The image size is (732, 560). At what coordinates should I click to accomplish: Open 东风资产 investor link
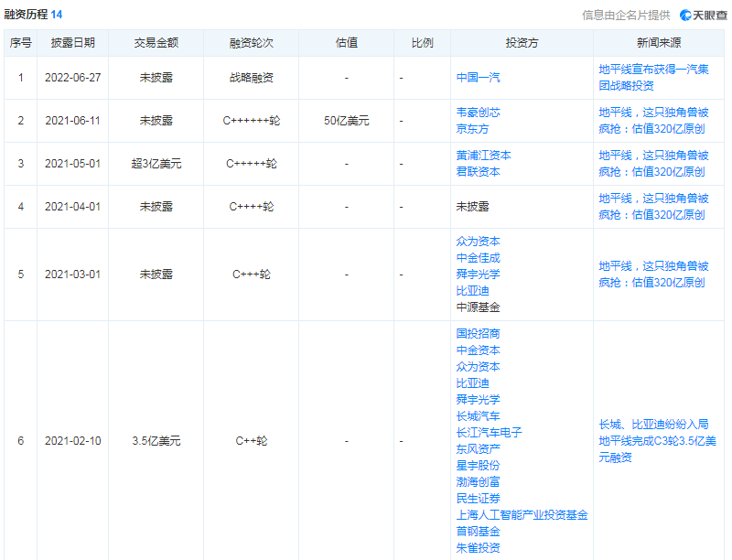(x=478, y=449)
